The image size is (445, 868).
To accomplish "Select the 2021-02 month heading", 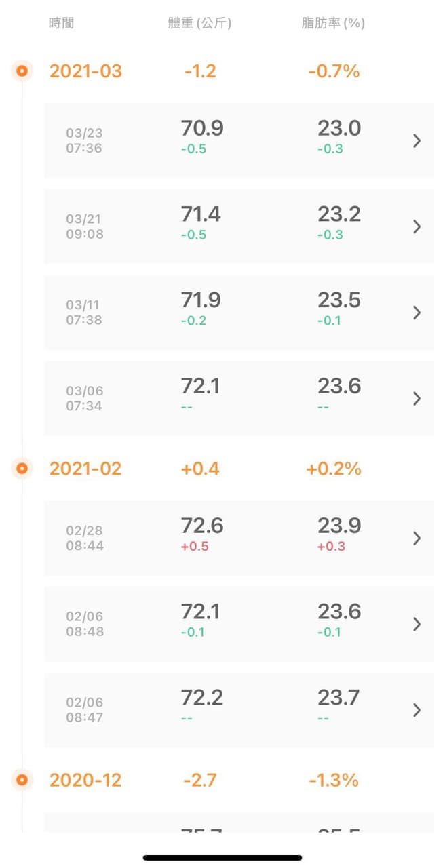I will click(85, 469).
